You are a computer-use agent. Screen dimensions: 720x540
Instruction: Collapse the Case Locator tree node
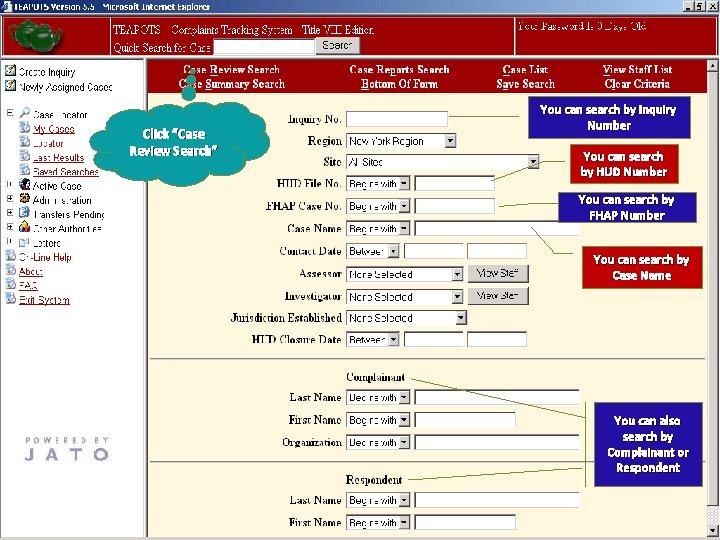click(x=10, y=113)
